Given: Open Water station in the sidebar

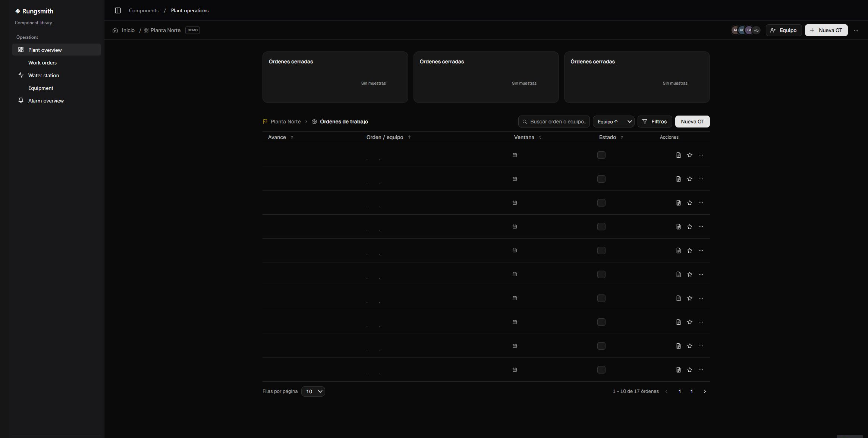Looking at the screenshot, I should click(x=56, y=75).
